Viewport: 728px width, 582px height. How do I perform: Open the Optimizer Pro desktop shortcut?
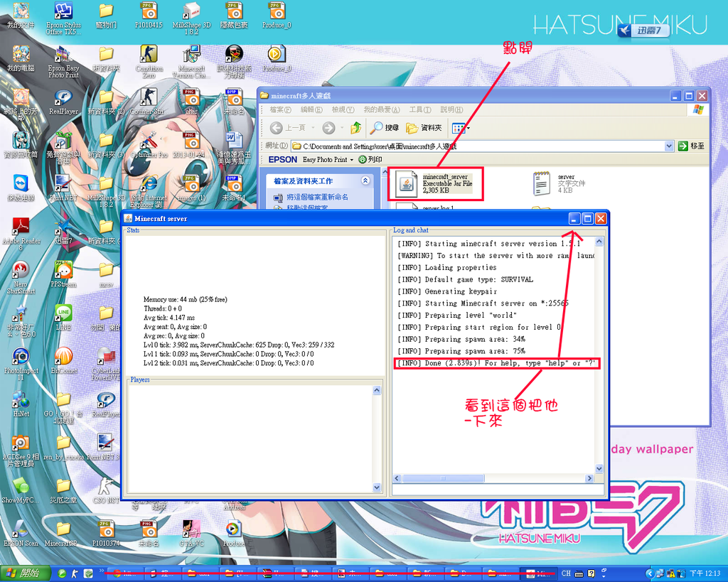pos(149,145)
